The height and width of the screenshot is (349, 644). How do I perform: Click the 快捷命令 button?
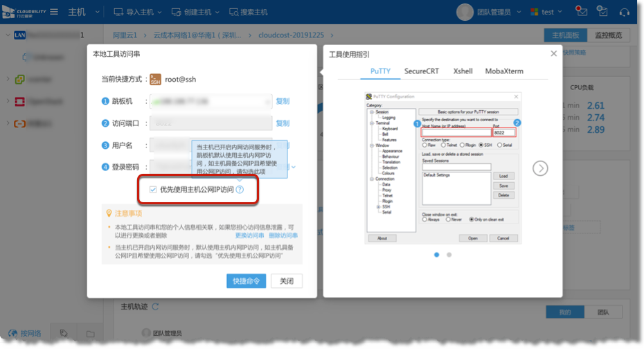pos(246,281)
